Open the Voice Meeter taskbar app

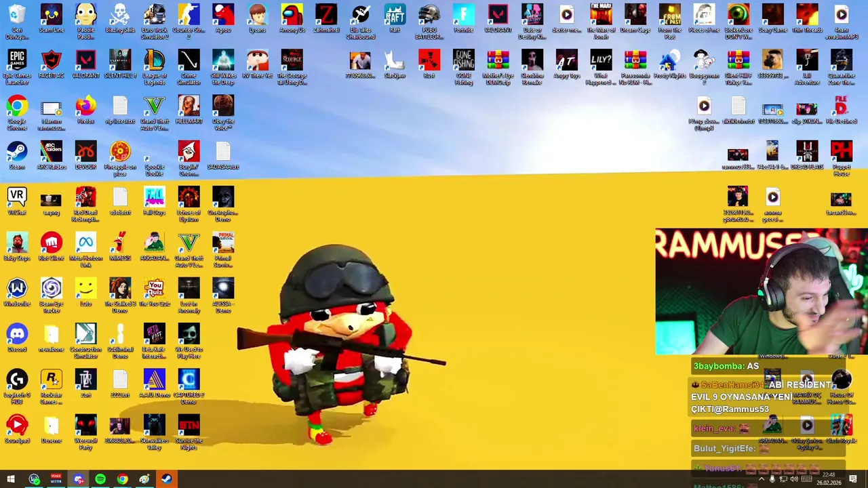56,479
